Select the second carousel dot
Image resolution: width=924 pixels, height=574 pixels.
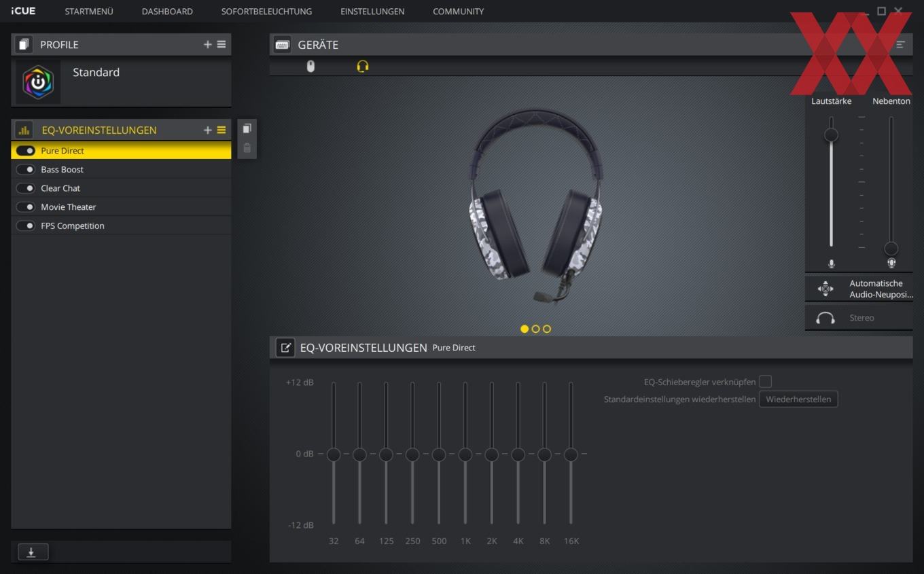(x=535, y=329)
